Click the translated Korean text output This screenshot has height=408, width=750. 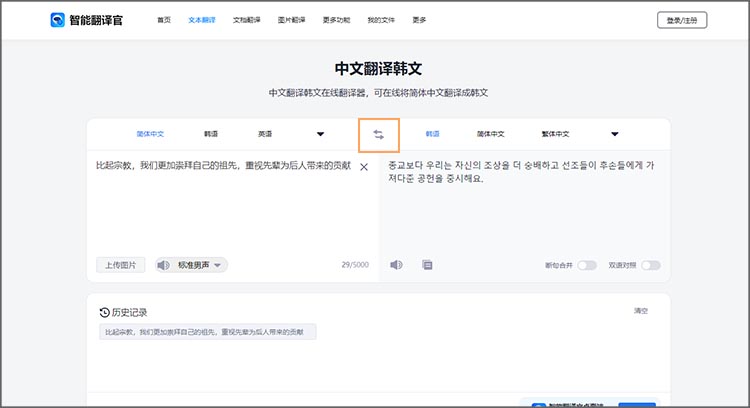coord(521,172)
